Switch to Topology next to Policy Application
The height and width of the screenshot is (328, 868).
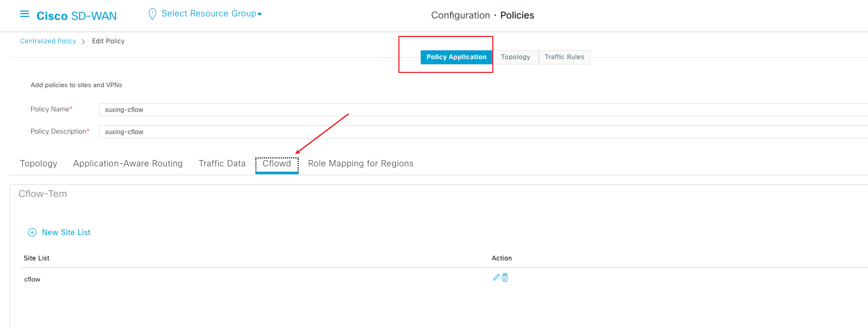516,57
